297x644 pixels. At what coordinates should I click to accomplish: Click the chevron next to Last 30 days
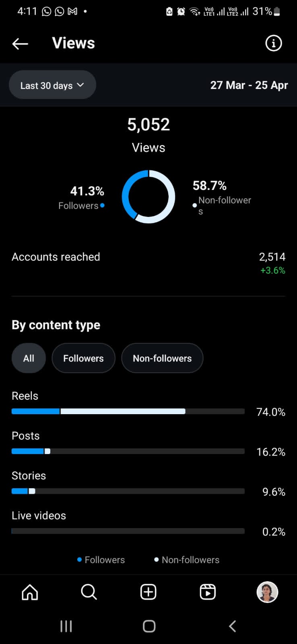click(80, 85)
